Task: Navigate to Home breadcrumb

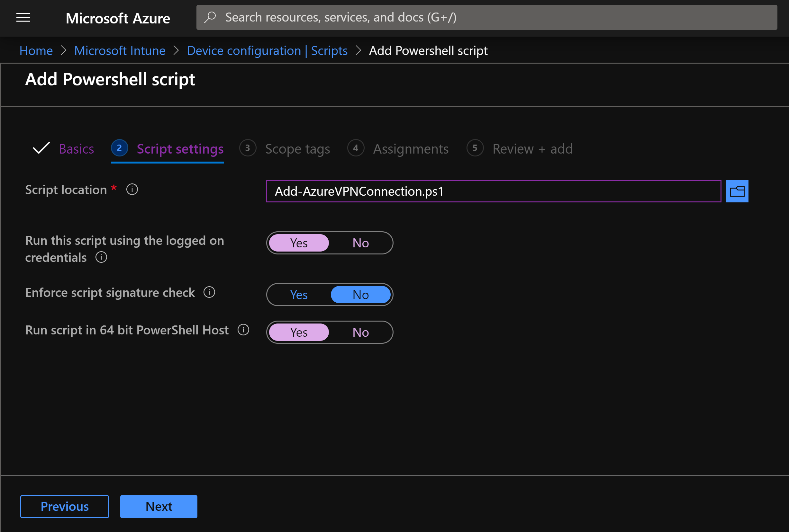Action: pos(36,50)
